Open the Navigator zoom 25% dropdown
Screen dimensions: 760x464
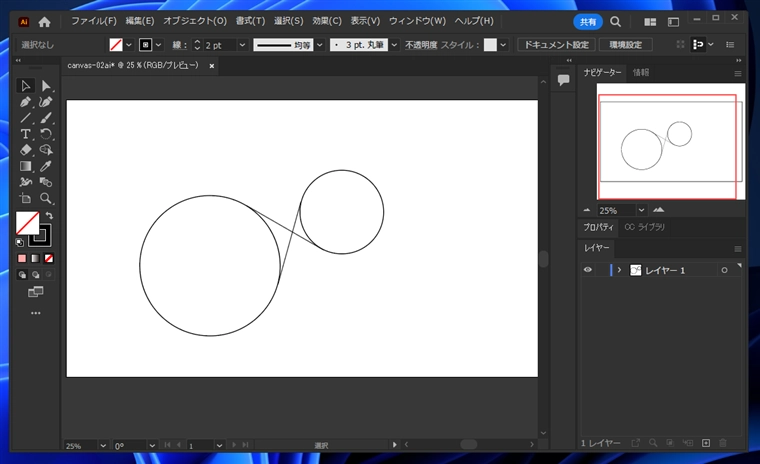coord(641,210)
